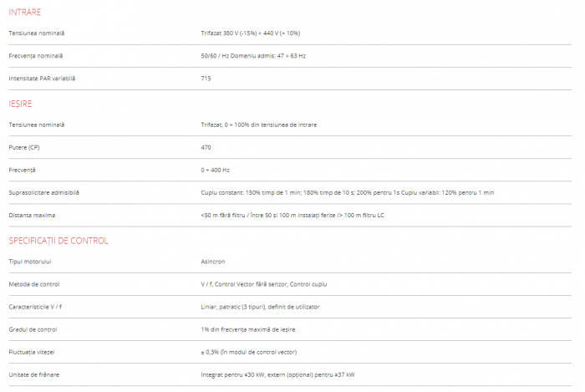Click the Distanta maxima label

(x=32, y=215)
